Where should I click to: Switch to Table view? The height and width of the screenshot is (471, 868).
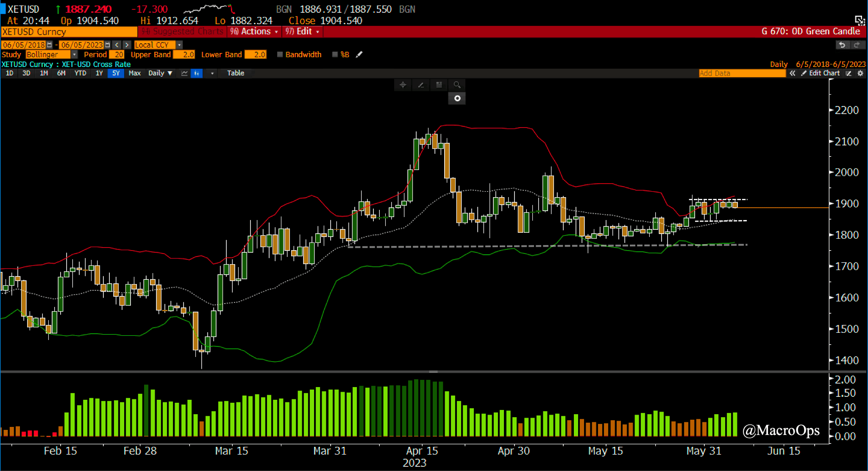(x=235, y=73)
